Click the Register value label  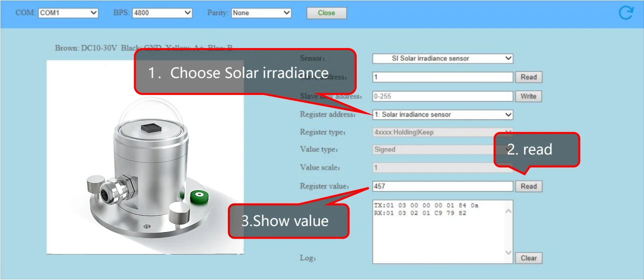pos(325,186)
